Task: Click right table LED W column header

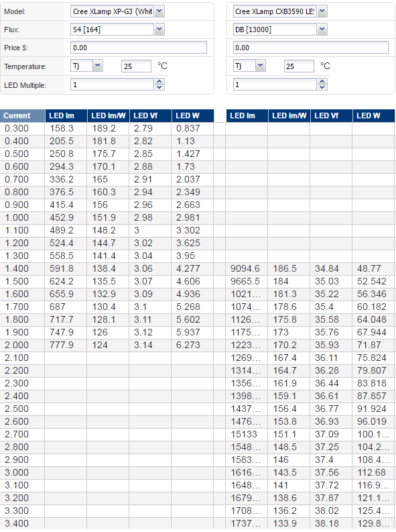Action: point(374,115)
